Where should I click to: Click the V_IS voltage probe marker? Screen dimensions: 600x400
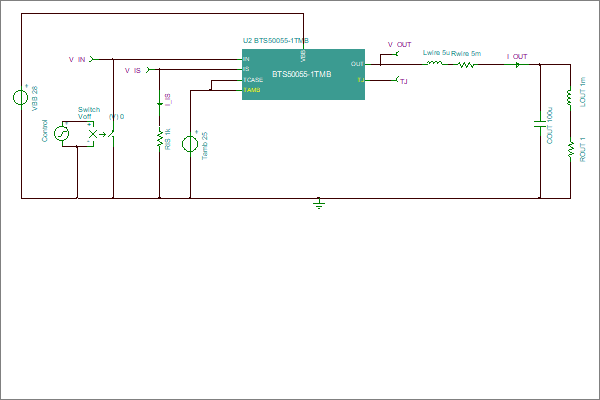pos(149,70)
